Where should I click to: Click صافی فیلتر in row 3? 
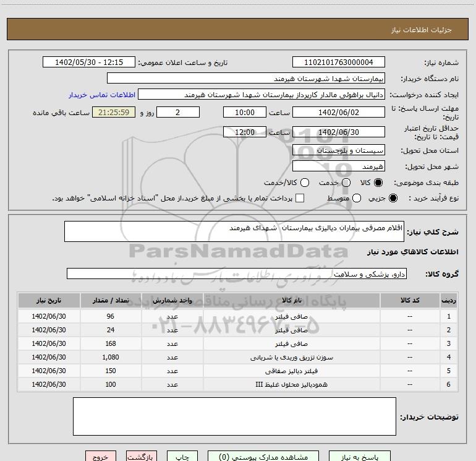pos(291,343)
